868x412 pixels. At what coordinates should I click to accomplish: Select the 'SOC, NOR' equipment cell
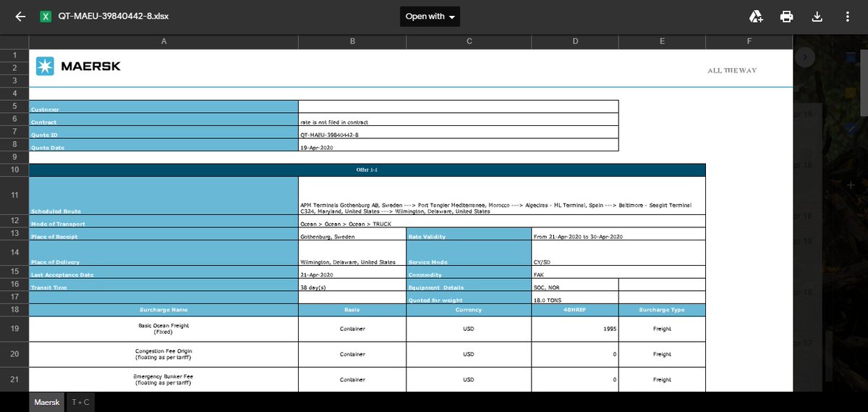click(x=575, y=285)
